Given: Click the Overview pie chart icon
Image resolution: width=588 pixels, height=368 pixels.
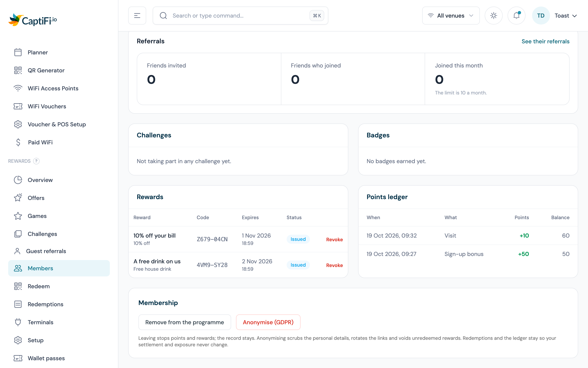Looking at the screenshot, I should [18, 180].
